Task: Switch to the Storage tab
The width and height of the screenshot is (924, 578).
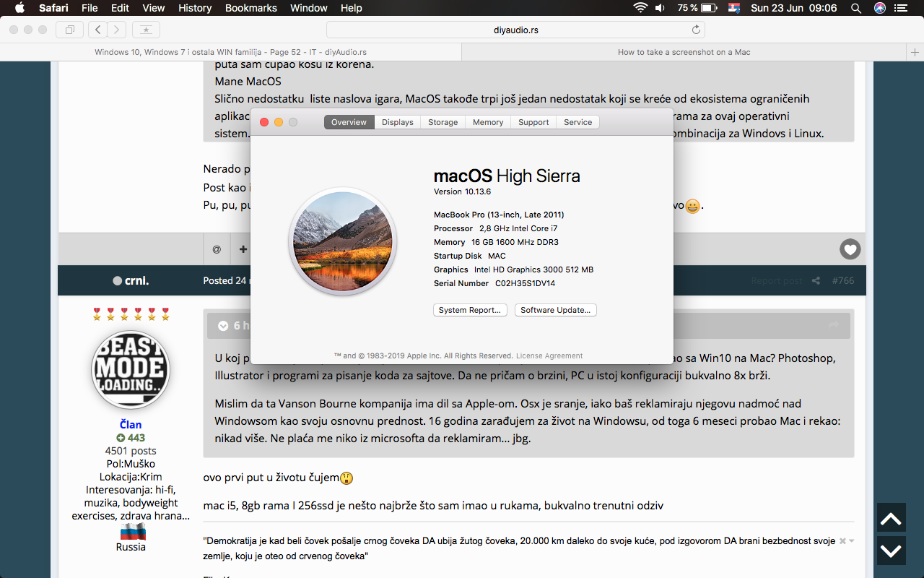Action: 443,122
